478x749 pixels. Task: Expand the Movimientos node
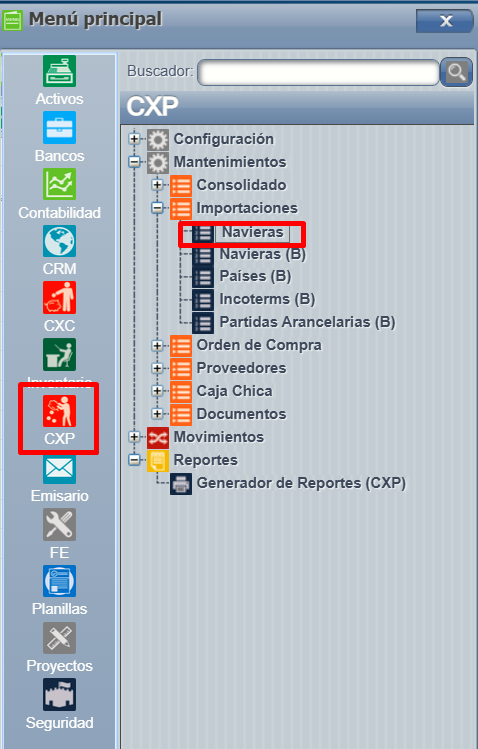(x=135, y=437)
